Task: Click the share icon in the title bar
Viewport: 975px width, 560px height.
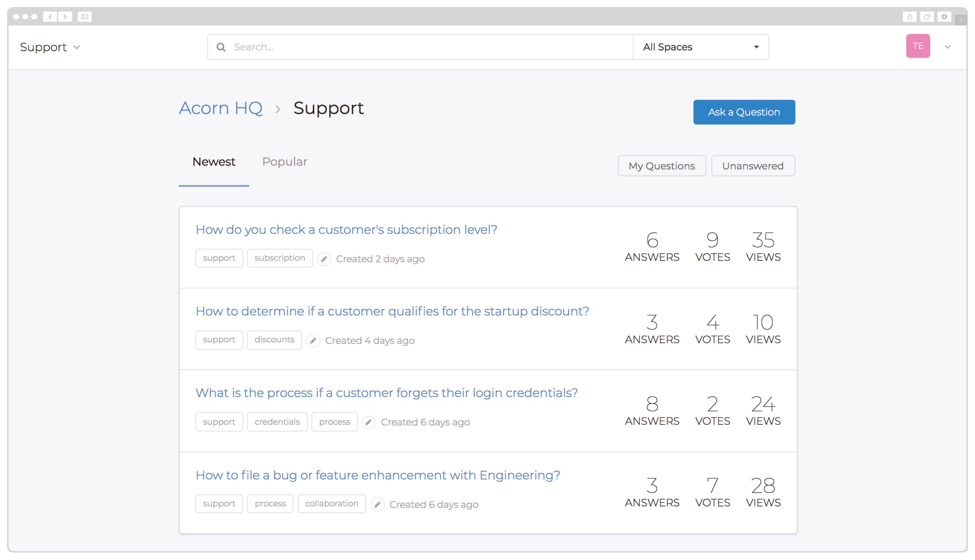Action: tap(909, 16)
